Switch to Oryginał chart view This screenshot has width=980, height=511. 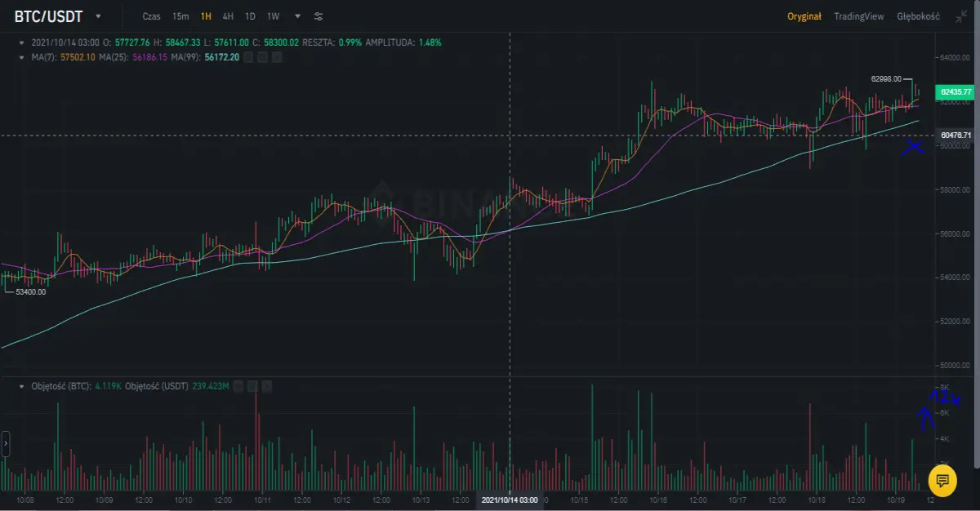tap(804, 16)
